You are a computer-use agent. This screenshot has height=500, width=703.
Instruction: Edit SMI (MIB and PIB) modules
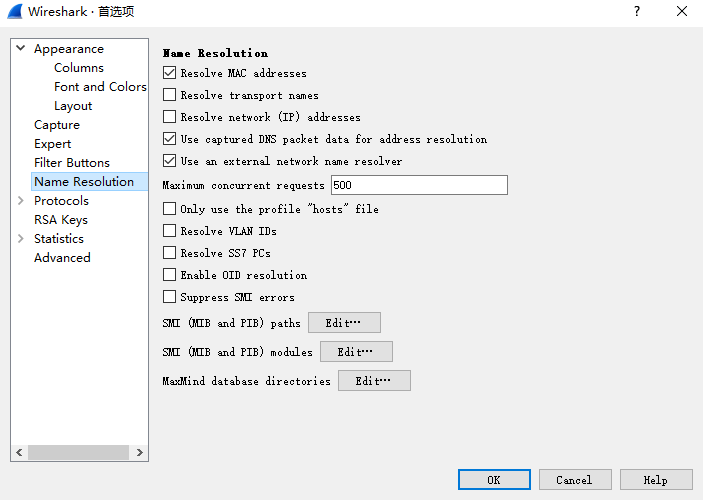coord(356,352)
